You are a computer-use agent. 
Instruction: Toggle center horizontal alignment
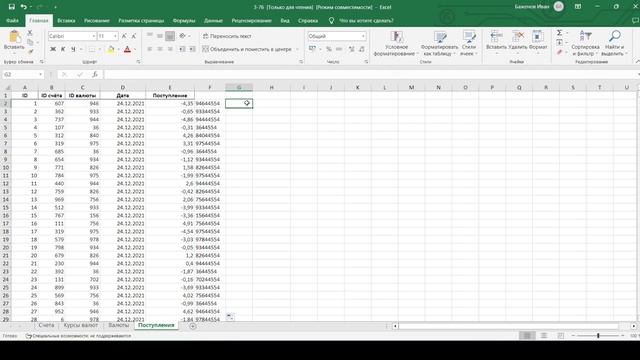coord(160,49)
